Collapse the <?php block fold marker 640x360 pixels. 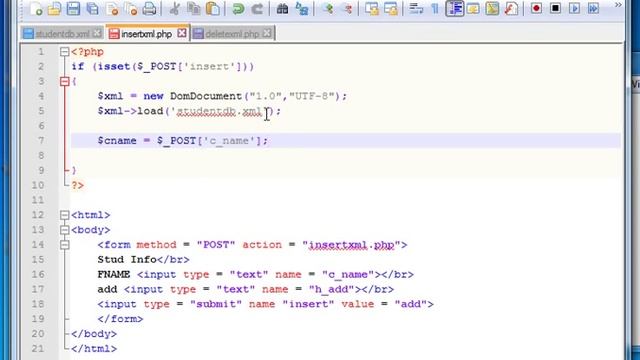pos(64,52)
